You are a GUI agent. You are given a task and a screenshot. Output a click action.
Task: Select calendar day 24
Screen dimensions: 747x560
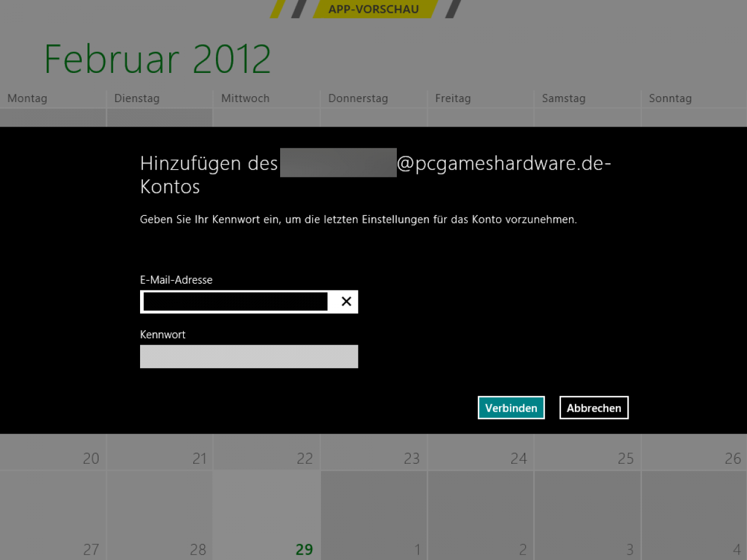point(481,452)
